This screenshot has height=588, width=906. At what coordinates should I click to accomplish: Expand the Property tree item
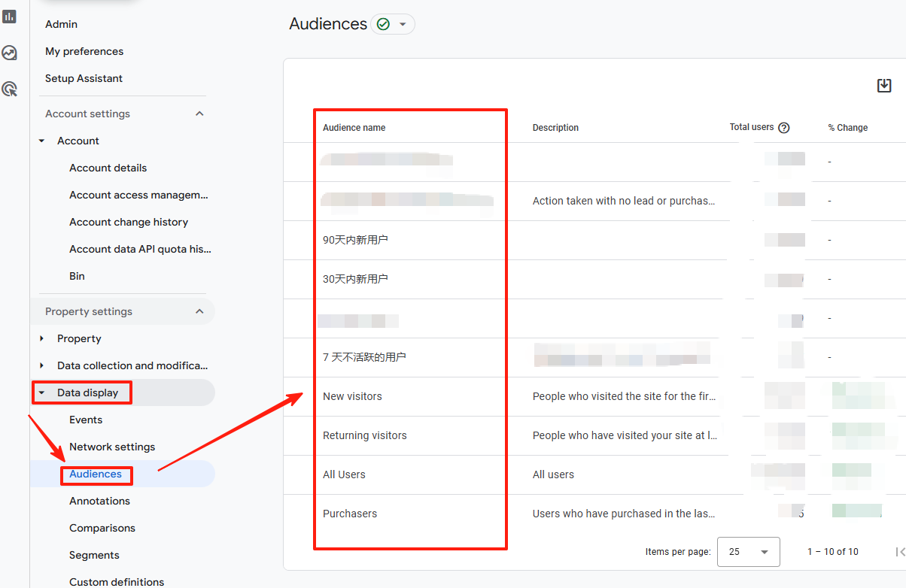point(42,338)
